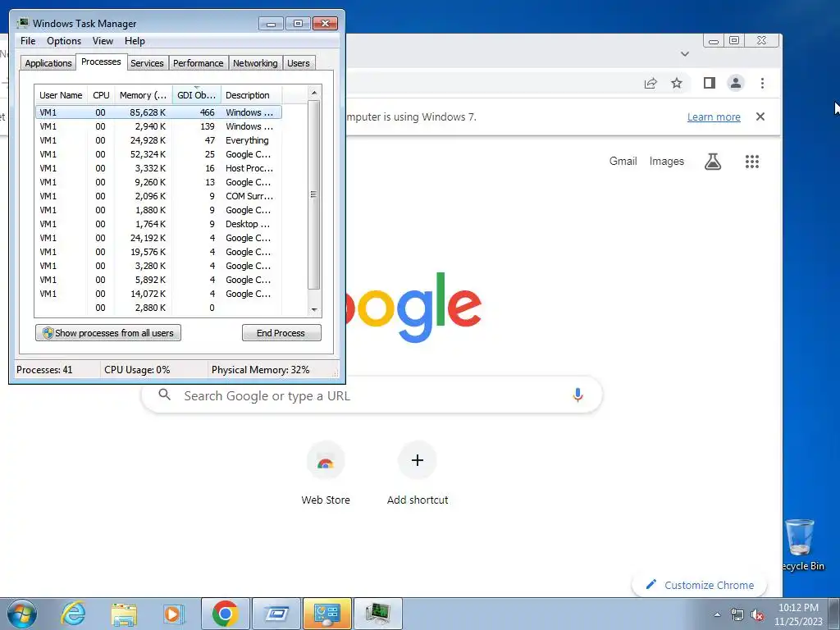The image size is (840, 630).
Task: Open the Task Manager Options menu
Action: pos(64,41)
